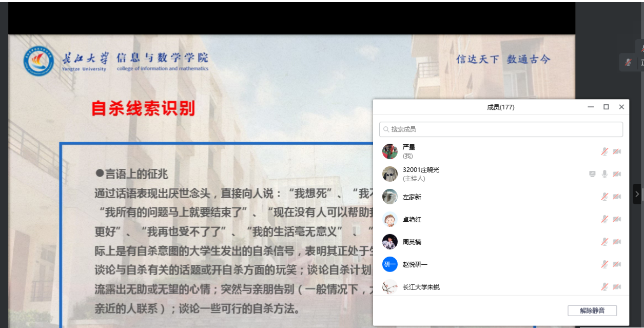Close the 成员(177) members panel

pyautogui.click(x=621, y=107)
